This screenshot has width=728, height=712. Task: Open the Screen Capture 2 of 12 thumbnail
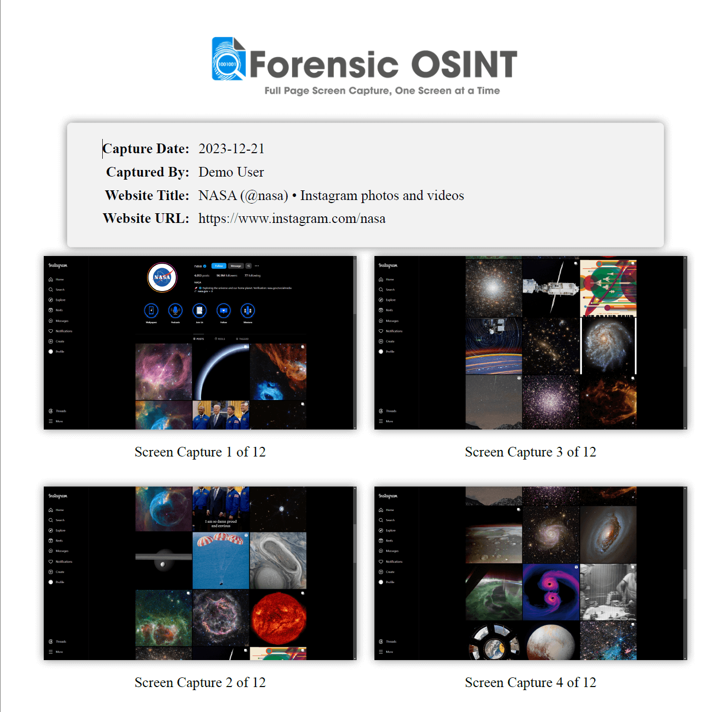pos(200,573)
